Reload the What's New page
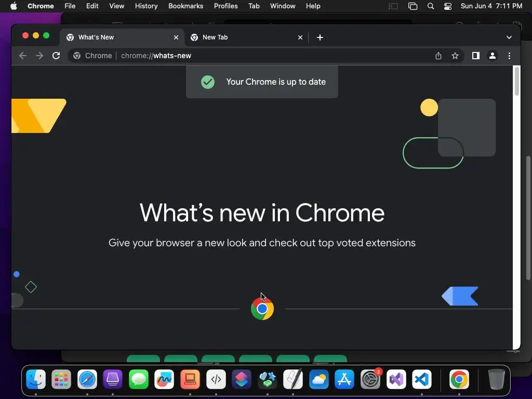Image resolution: width=532 pixels, height=399 pixels. [x=56, y=56]
